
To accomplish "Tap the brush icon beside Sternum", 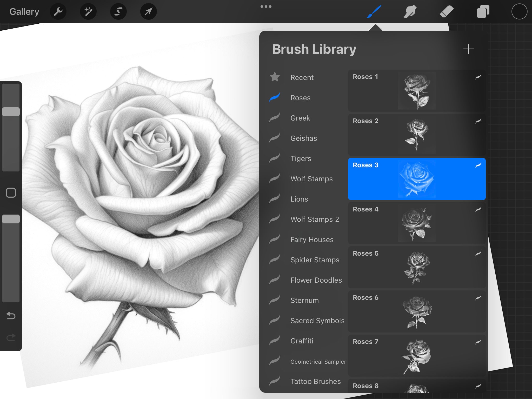I will (275, 300).
